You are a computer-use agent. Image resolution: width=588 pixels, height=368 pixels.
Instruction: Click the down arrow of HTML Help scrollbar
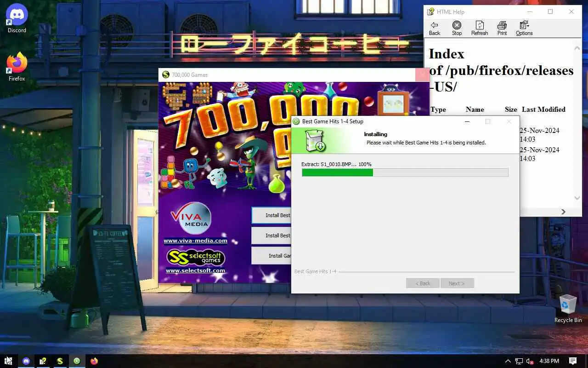(577, 198)
